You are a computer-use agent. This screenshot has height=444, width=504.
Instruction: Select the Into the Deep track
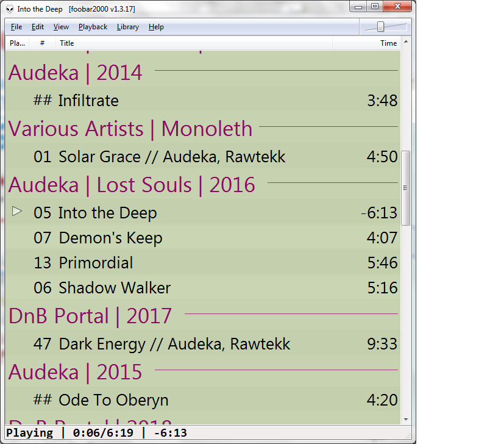click(x=203, y=213)
